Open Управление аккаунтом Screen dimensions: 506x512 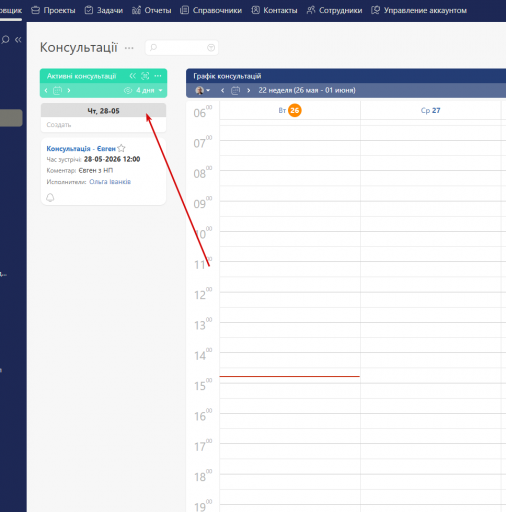419,10
